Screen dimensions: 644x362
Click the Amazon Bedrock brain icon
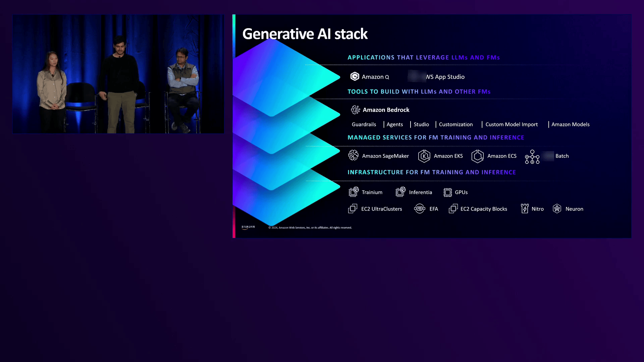pyautogui.click(x=356, y=110)
